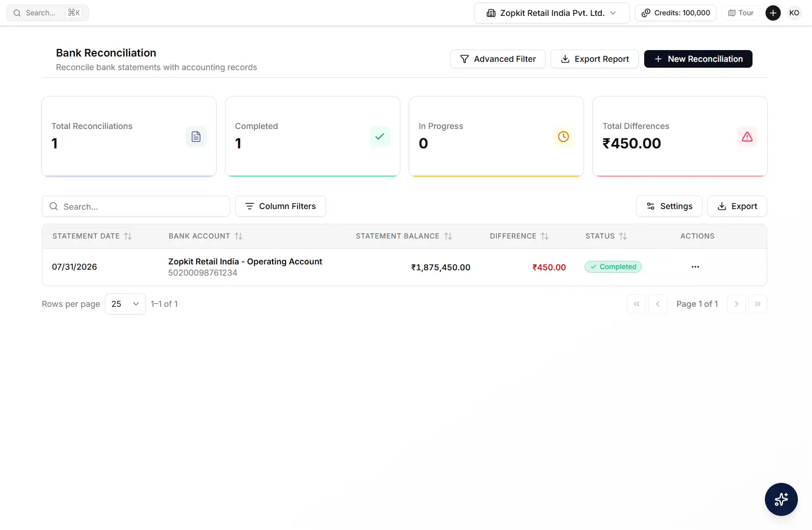Click Zopkit Retail India - Operating Account
Image resolution: width=812 pixels, height=530 pixels.
click(245, 261)
